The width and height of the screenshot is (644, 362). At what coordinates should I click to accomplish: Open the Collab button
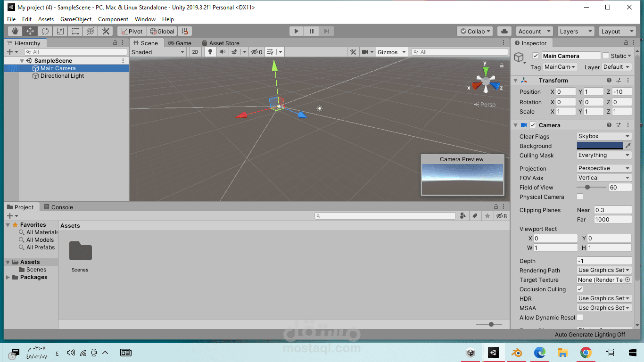pos(474,31)
